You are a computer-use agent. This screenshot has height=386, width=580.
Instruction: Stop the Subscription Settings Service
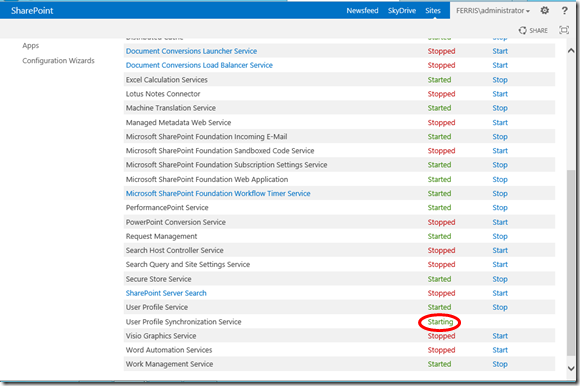point(500,165)
